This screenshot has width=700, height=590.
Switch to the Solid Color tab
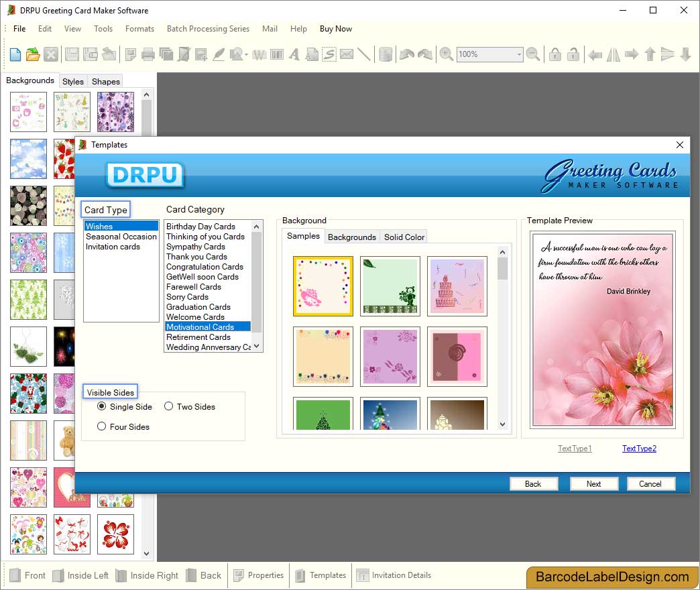point(404,237)
